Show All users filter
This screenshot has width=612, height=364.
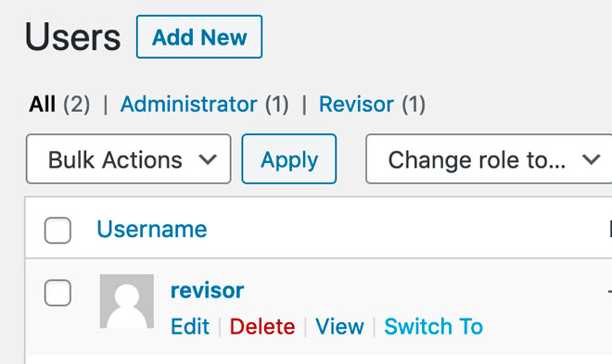coord(42,105)
